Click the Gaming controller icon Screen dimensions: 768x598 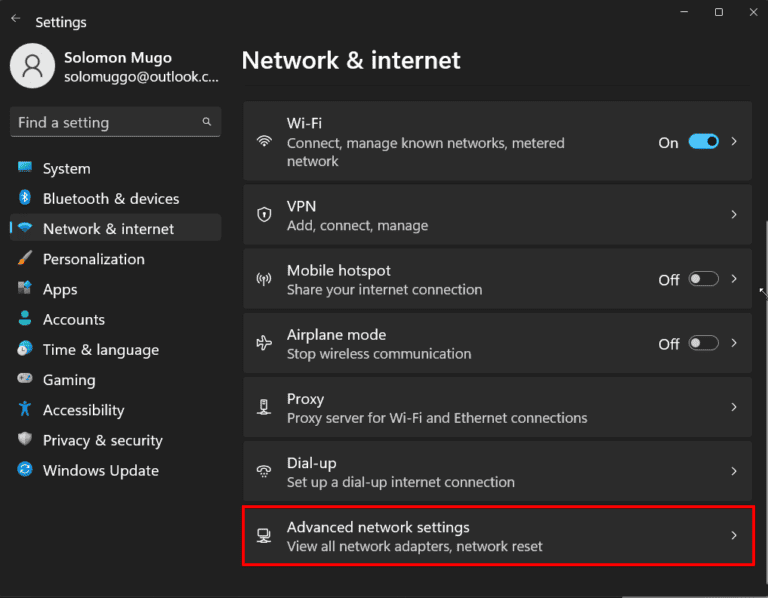tap(25, 380)
